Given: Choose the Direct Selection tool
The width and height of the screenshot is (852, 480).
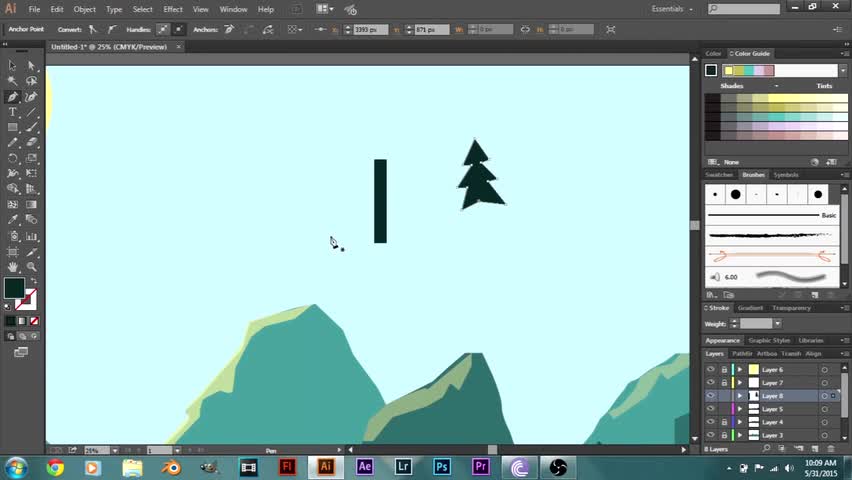Looking at the screenshot, I should (32, 66).
